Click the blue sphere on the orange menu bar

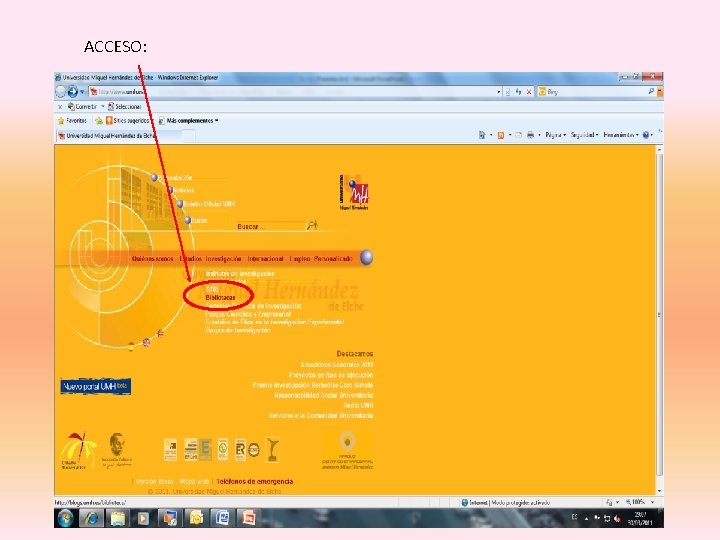(x=366, y=258)
